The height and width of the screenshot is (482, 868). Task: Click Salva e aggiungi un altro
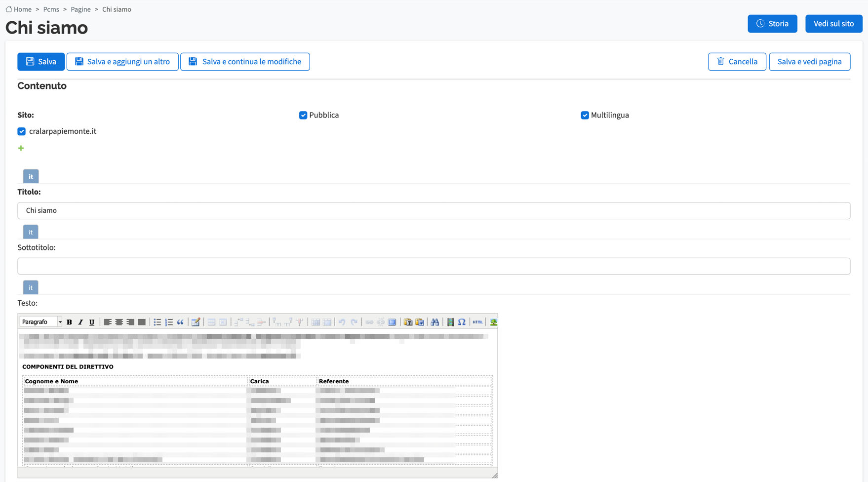pyautogui.click(x=122, y=62)
